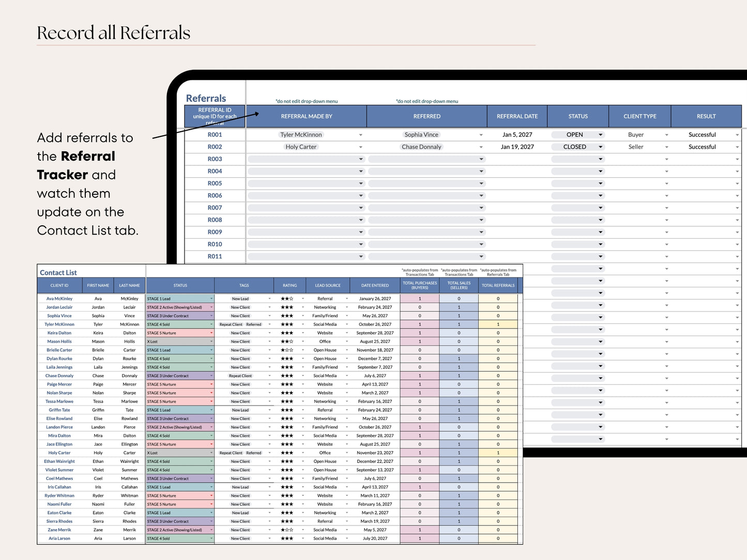Click the Referrals sheet title
This screenshot has width=747, height=560.
click(x=206, y=98)
